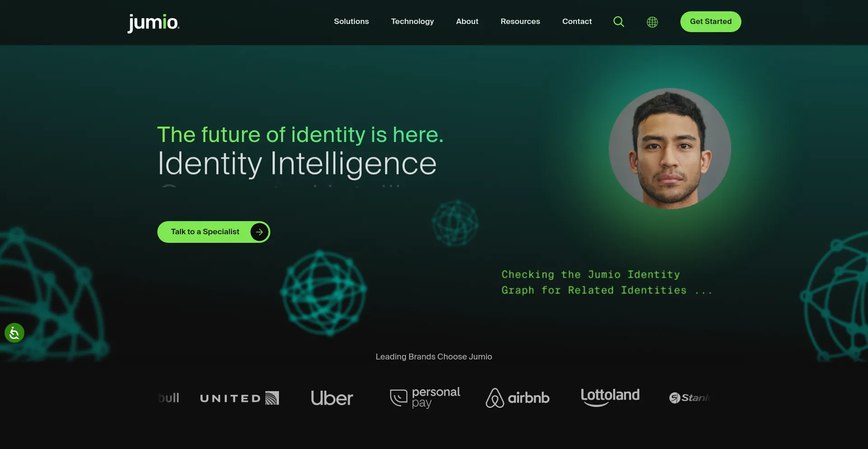Select the Lottoland brand logo
The image size is (868, 449).
coord(610,397)
